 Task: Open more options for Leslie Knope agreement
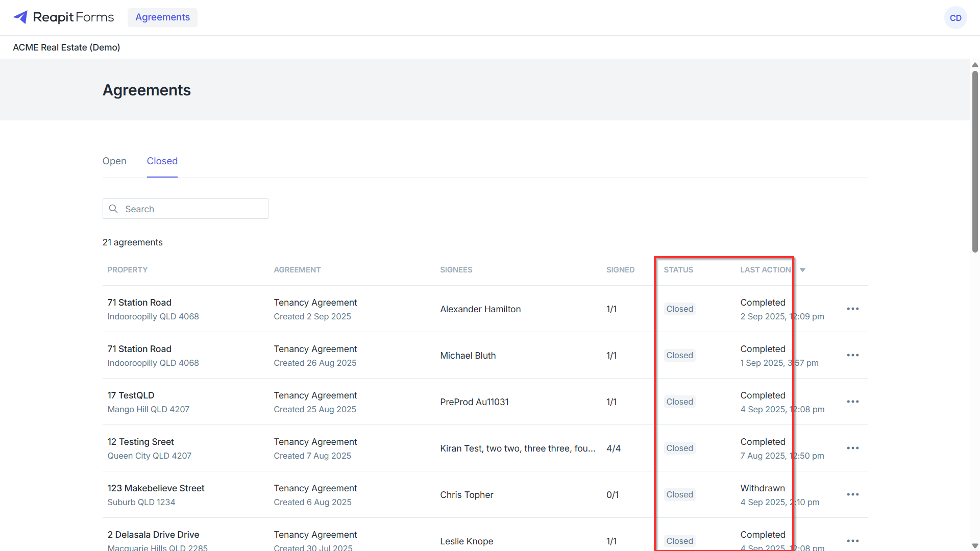pyautogui.click(x=852, y=541)
